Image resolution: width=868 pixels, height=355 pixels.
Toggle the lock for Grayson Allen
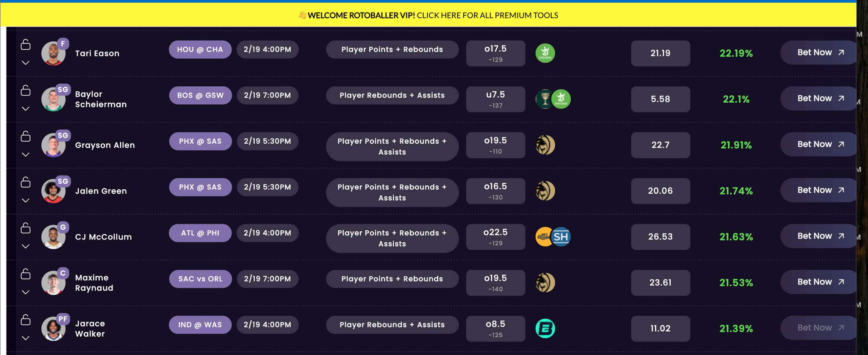point(26,137)
